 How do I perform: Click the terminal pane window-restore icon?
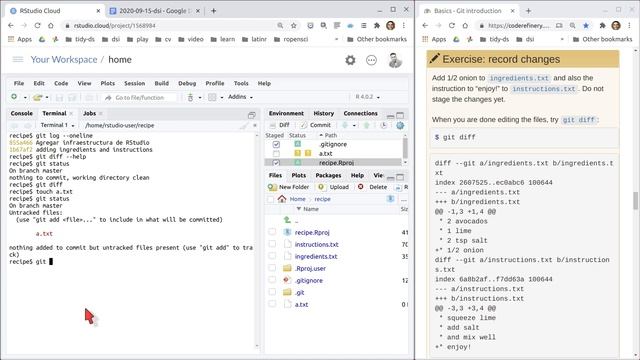251,115
